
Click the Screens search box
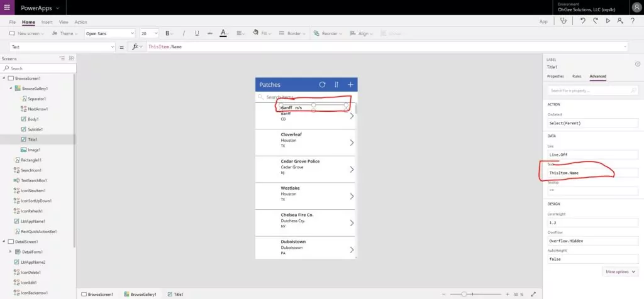38,68
